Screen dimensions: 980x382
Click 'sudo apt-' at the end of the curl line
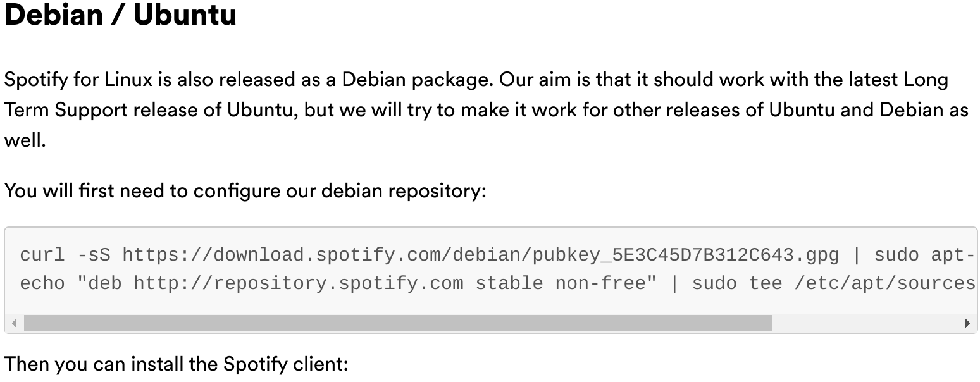pos(924,256)
